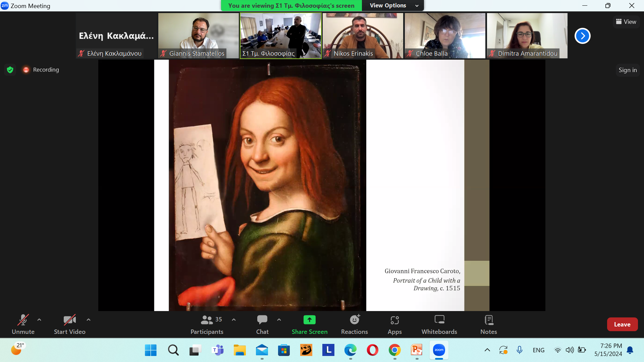This screenshot has height=362, width=644.
Task: Click the Caroto painting caption text
Action: (x=422, y=280)
